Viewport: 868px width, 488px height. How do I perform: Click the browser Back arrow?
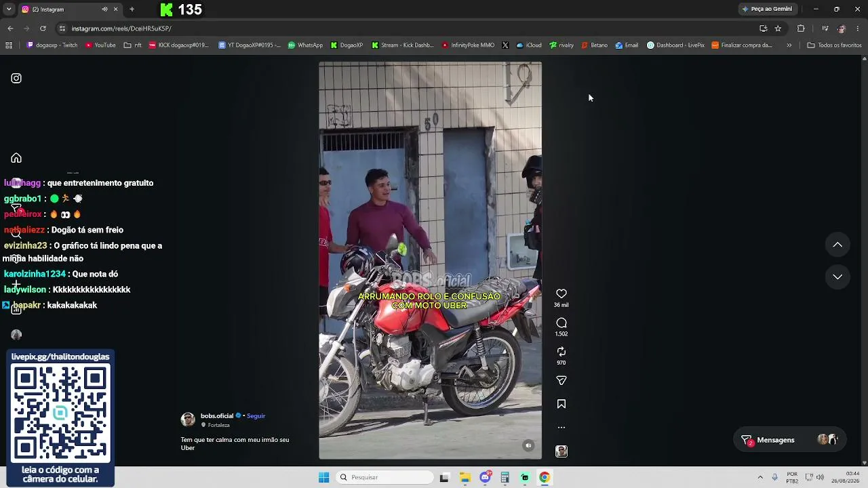(10, 28)
